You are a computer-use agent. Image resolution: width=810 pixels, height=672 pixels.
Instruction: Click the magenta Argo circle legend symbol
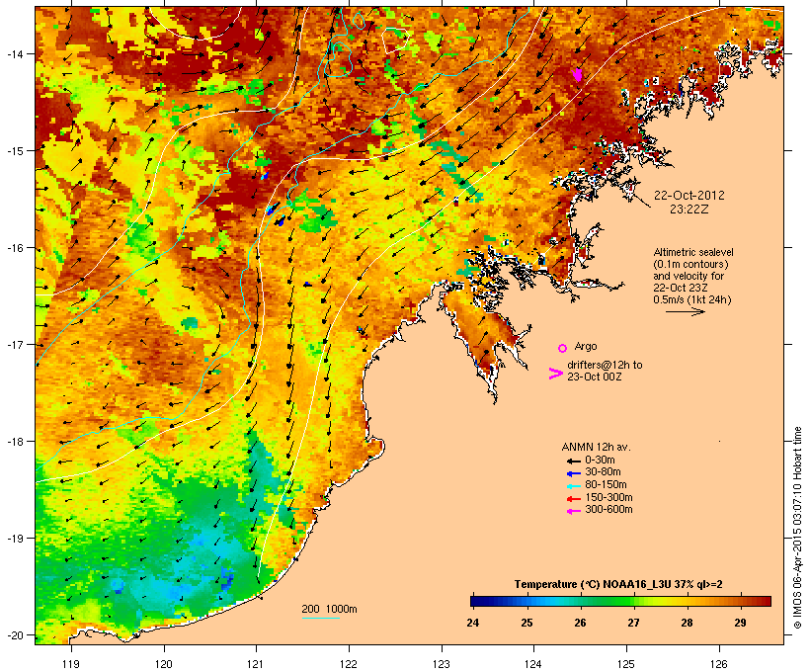tap(562, 348)
